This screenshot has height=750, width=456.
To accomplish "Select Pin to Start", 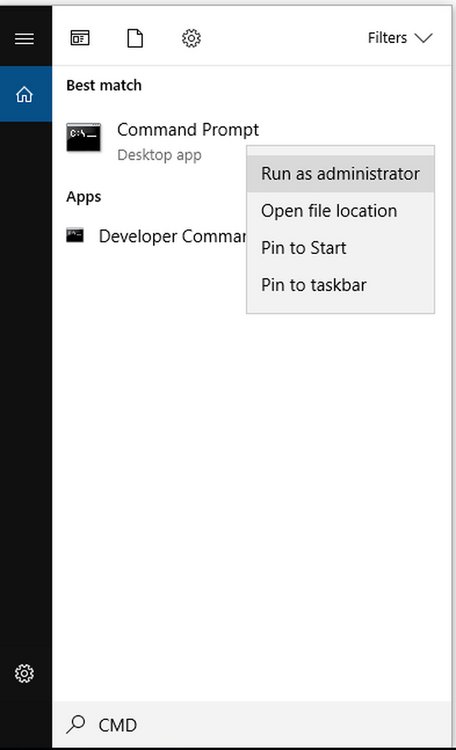I will [340, 248].
